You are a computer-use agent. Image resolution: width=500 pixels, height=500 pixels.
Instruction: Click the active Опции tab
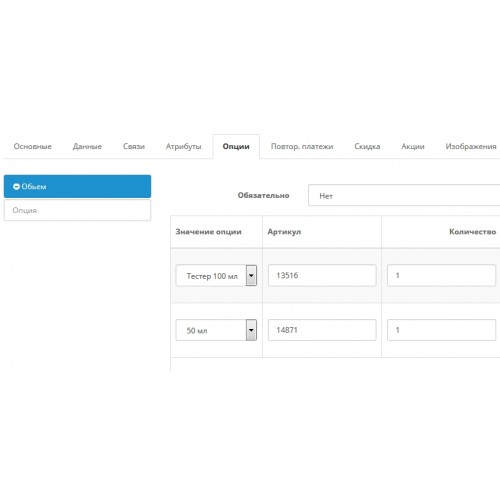tap(236, 146)
